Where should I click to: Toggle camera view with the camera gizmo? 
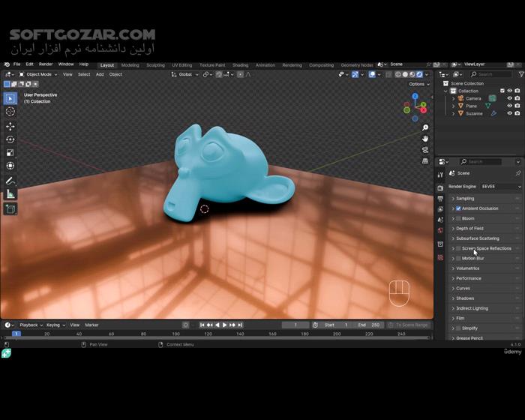click(425, 149)
